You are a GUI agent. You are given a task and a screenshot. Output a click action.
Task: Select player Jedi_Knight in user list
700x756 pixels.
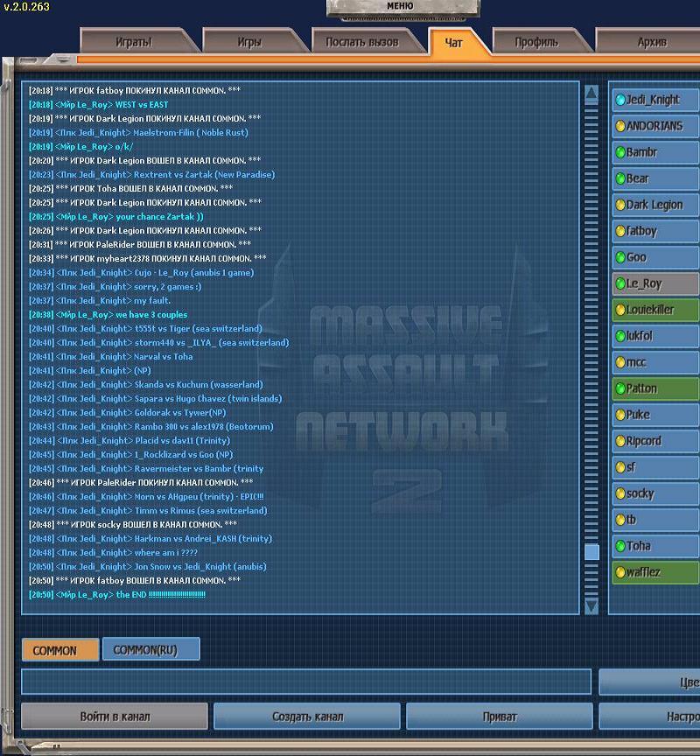pyautogui.click(x=655, y=100)
